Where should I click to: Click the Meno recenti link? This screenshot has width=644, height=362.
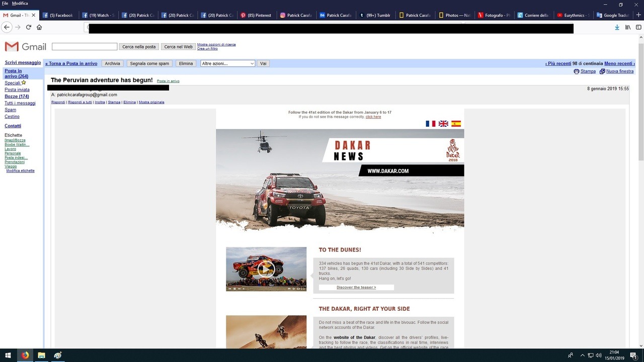[x=619, y=64]
